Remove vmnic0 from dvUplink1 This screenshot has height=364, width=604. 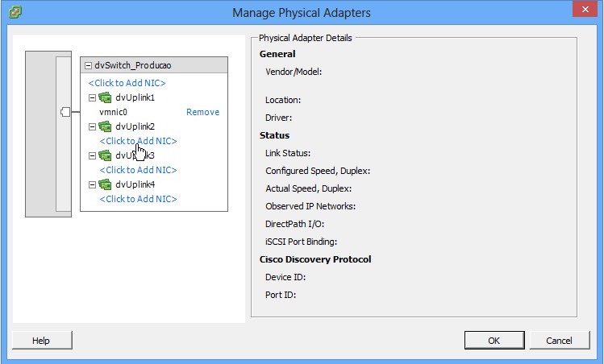(x=202, y=112)
